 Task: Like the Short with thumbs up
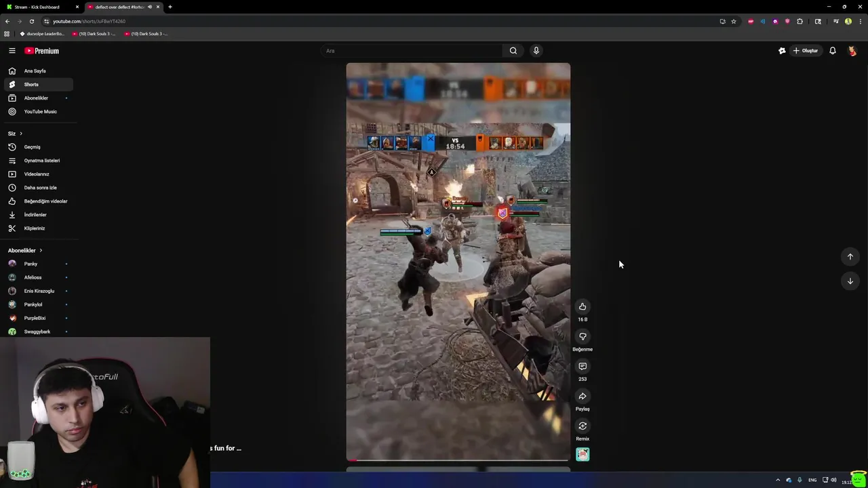click(583, 307)
